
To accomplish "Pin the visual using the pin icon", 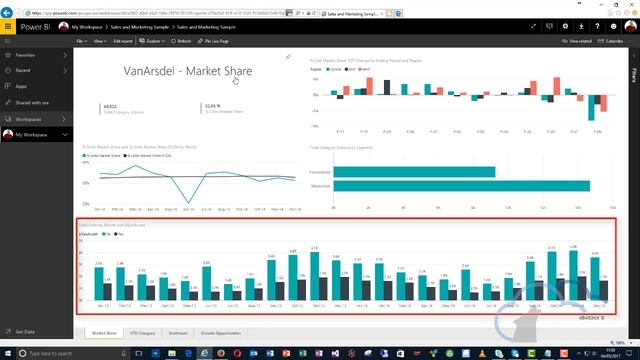I will tap(288, 57).
